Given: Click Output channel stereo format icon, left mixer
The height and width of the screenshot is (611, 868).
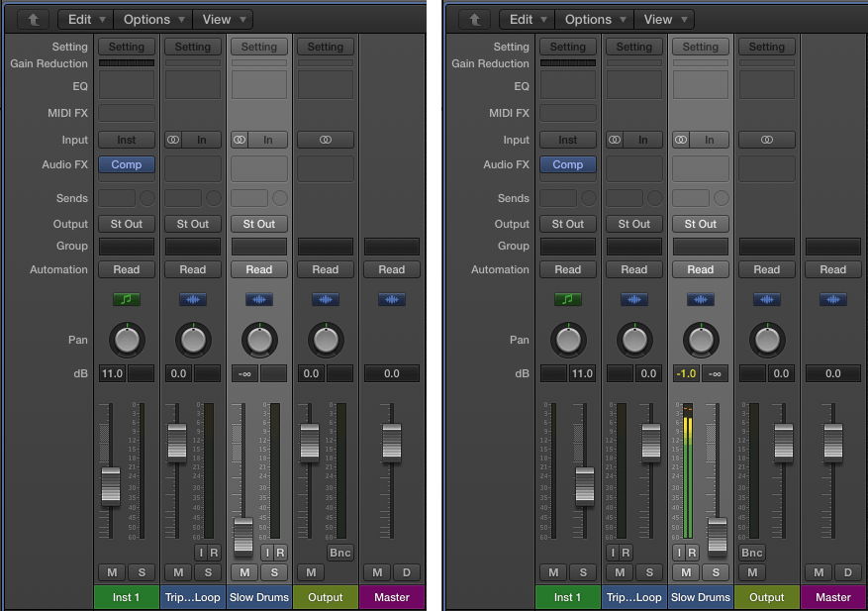Looking at the screenshot, I should [x=326, y=141].
